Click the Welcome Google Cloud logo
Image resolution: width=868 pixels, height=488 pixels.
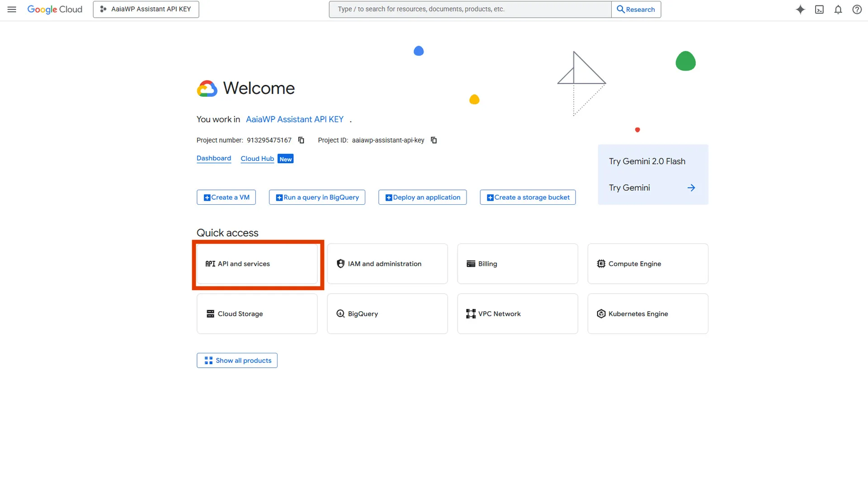click(x=207, y=89)
